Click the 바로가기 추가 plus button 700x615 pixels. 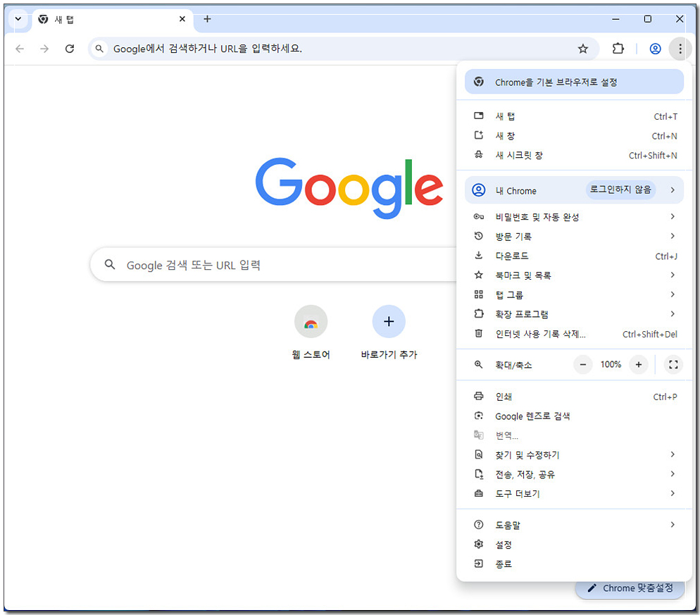click(x=389, y=321)
